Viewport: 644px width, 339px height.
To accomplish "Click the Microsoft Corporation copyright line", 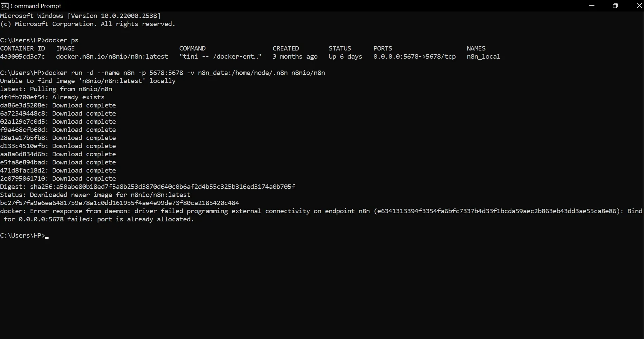I will 88,24.
